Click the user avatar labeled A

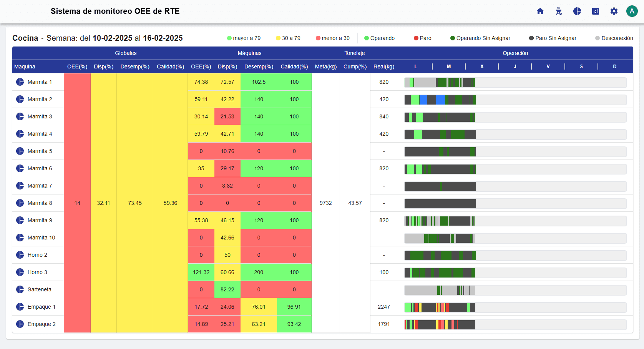point(632,11)
